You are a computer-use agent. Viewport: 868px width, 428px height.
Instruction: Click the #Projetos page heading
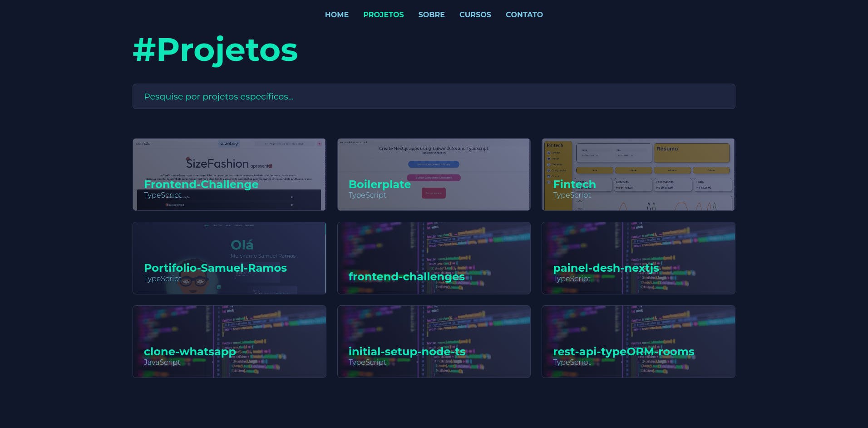(x=215, y=50)
